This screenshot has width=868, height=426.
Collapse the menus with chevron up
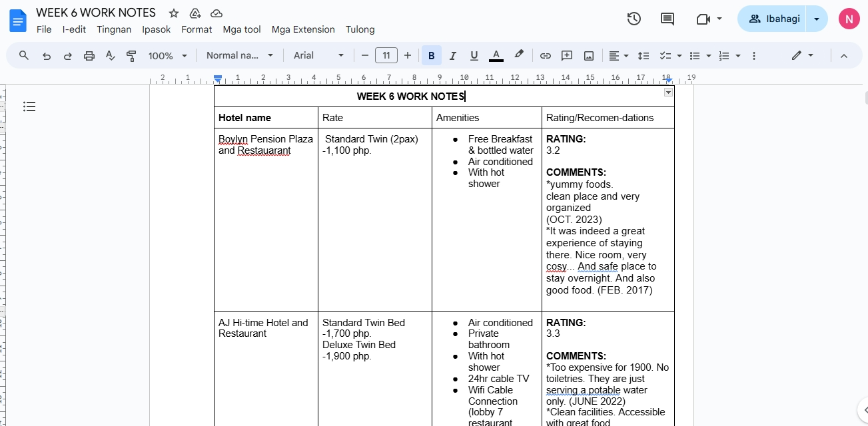click(844, 56)
